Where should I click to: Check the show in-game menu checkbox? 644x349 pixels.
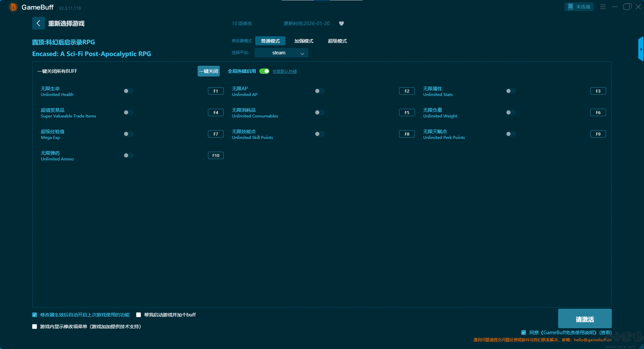click(35, 327)
